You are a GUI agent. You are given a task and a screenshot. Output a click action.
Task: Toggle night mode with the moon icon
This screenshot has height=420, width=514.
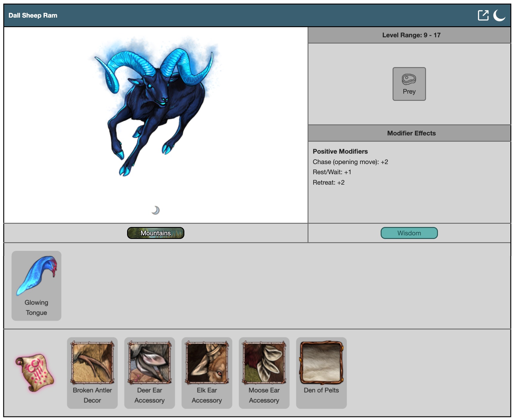499,15
